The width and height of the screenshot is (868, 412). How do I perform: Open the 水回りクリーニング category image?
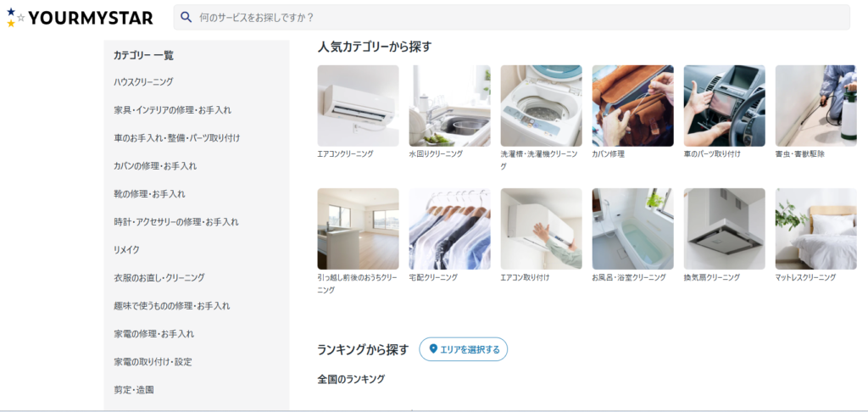click(x=449, y=106)
